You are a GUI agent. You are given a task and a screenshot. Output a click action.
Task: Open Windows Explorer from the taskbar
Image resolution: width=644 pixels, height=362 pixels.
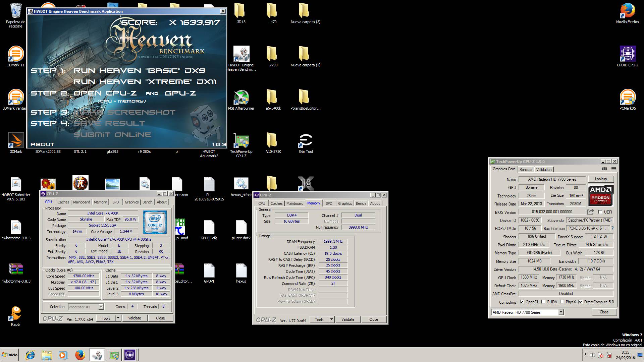47,355
